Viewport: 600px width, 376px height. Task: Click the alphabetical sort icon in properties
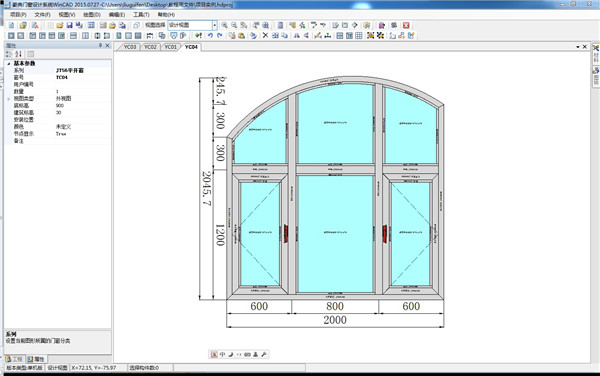(19, 54)
